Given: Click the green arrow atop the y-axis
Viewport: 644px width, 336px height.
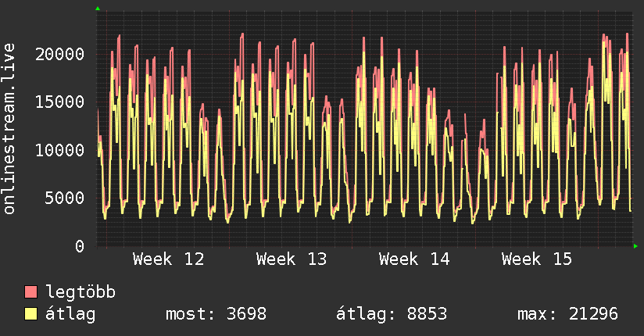Looking at the screenshot, I should tap(98, 9).
